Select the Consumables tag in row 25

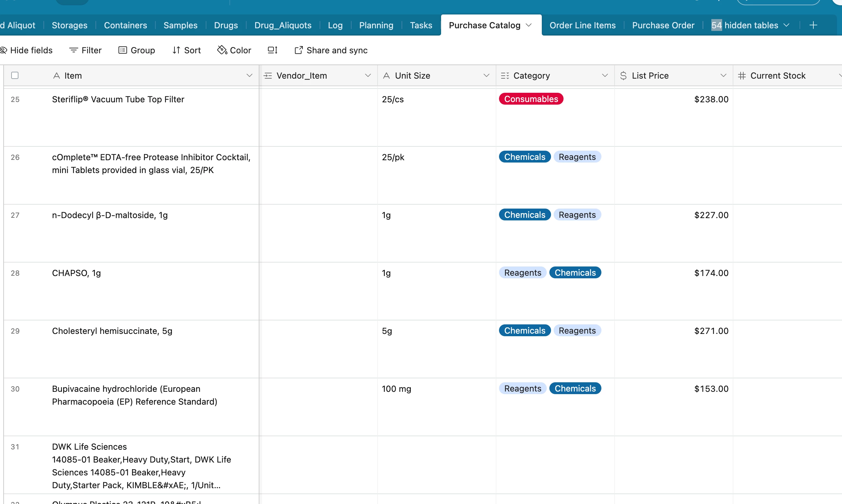[531, 99]
